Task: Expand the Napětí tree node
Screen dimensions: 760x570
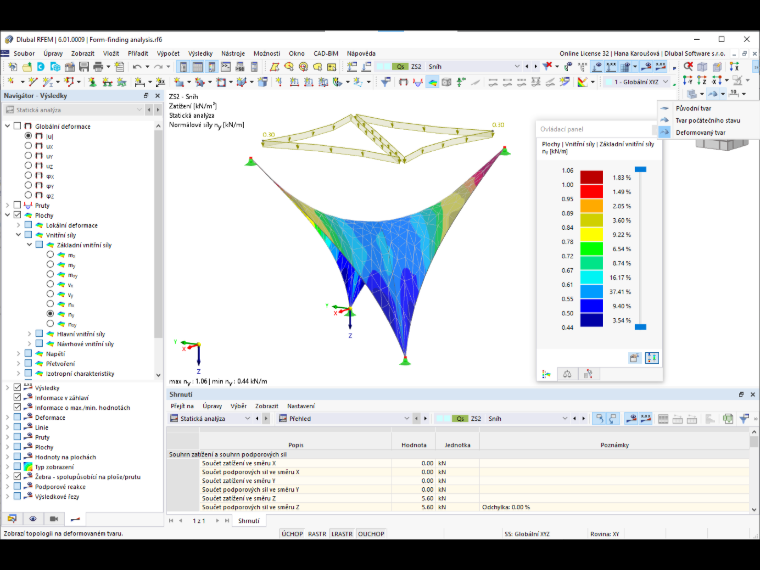Action: pos(18,354)
